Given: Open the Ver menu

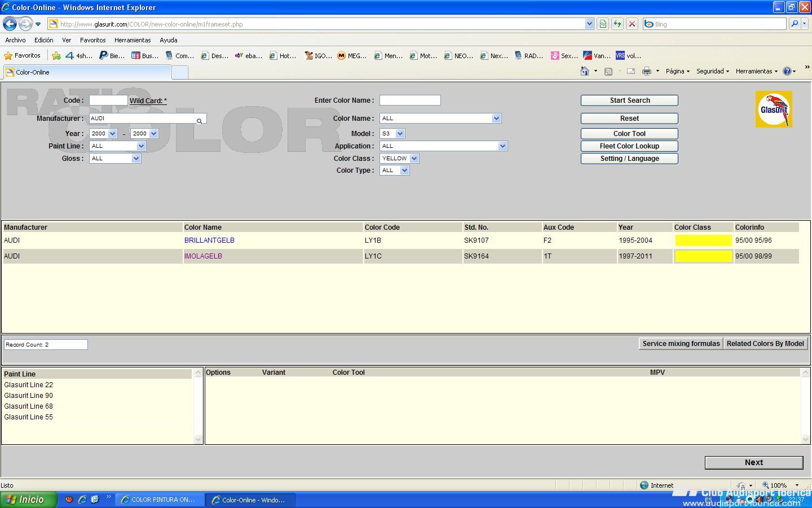Looking at the screenshot, I should (x=67, y=40).
